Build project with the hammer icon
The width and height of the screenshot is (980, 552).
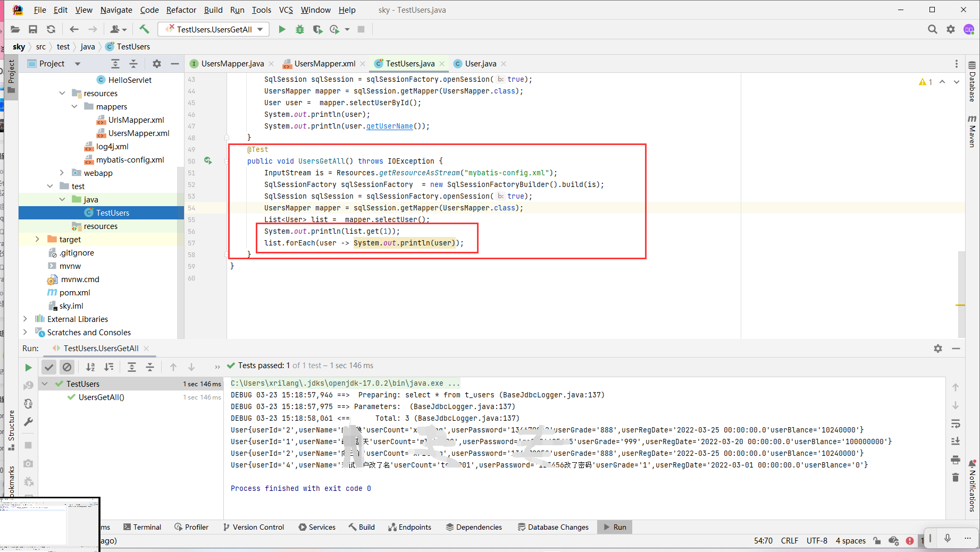[x=144, y=29]
